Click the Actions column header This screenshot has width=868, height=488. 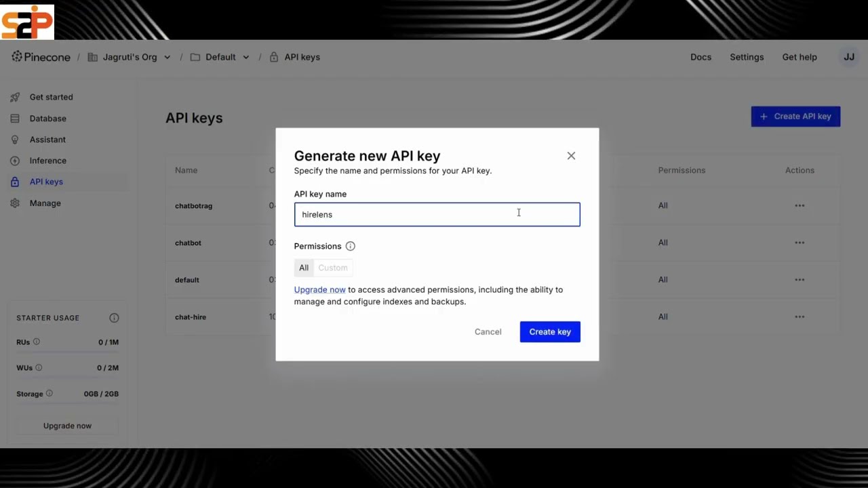coord(800,170)
